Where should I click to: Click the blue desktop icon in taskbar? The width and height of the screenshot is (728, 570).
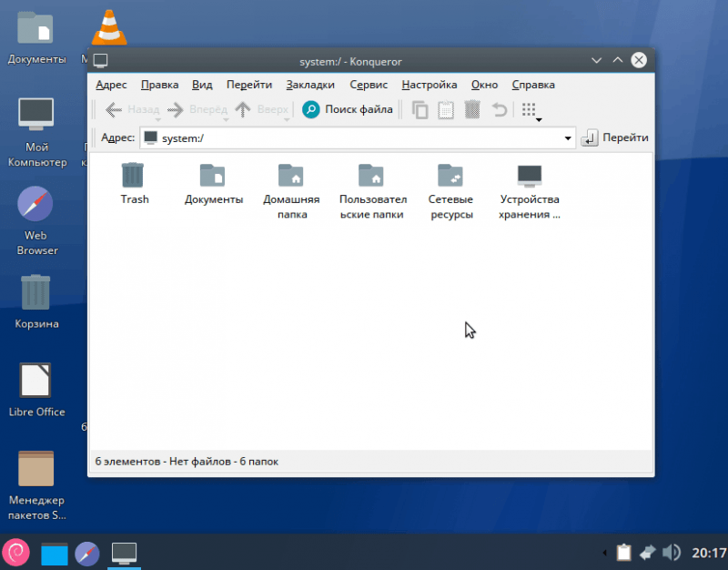click(55, 554)
